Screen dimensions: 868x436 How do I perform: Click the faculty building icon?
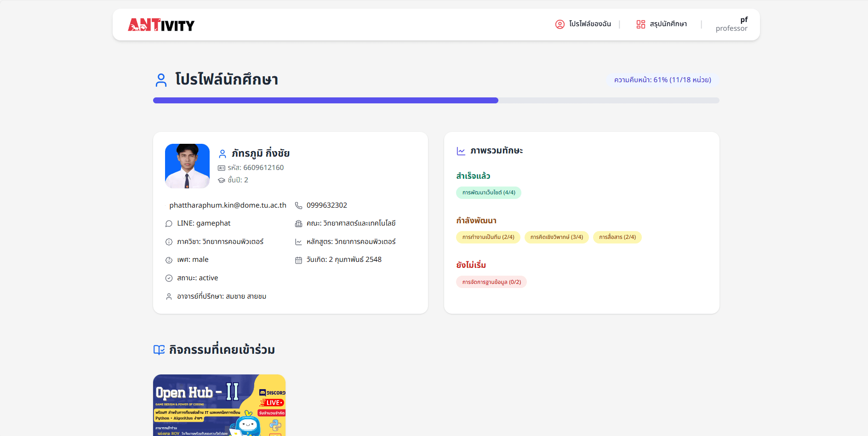[298, 224]
